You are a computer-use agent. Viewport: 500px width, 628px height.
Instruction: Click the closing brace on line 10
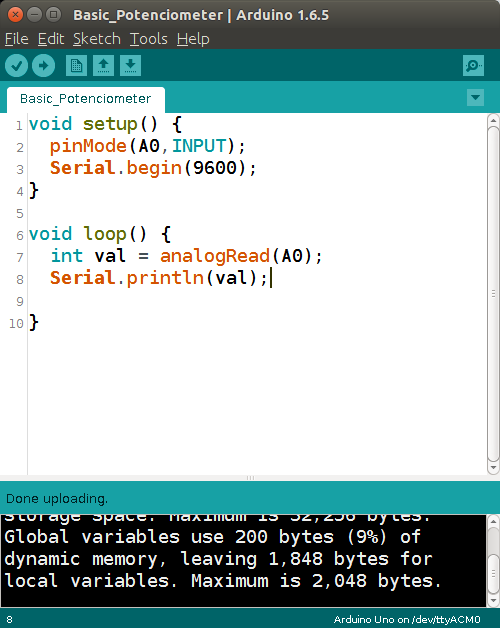[34, 322]
